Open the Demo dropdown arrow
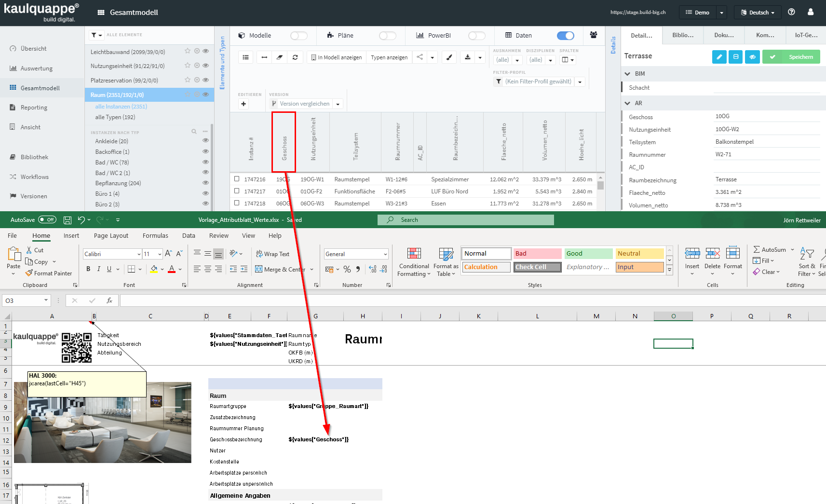 click(x=721, y=13)
